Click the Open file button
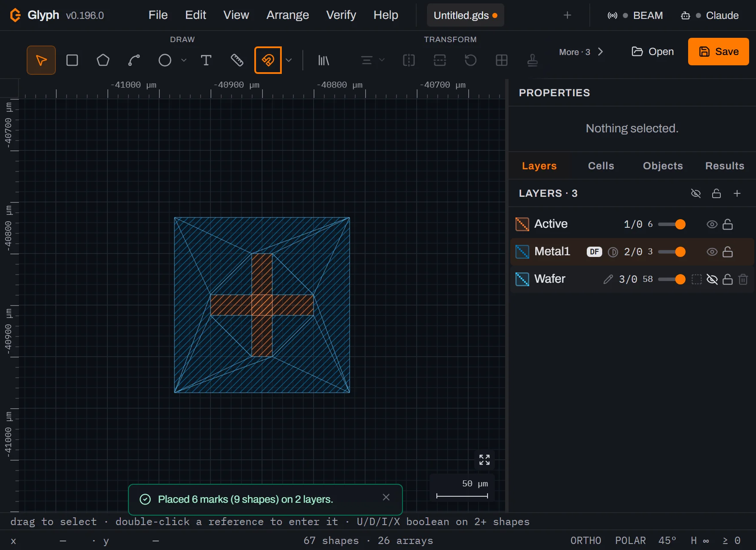756x550 pixels. 652,52
